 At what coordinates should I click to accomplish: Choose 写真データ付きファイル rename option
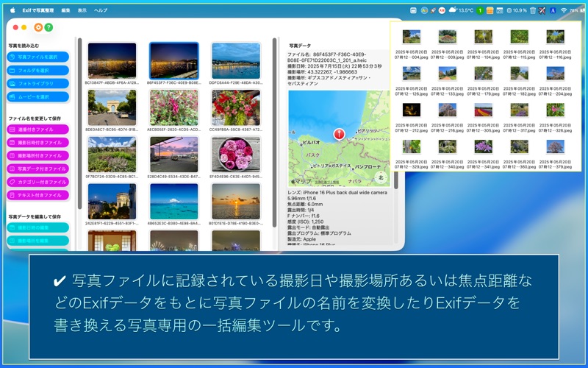38,169
